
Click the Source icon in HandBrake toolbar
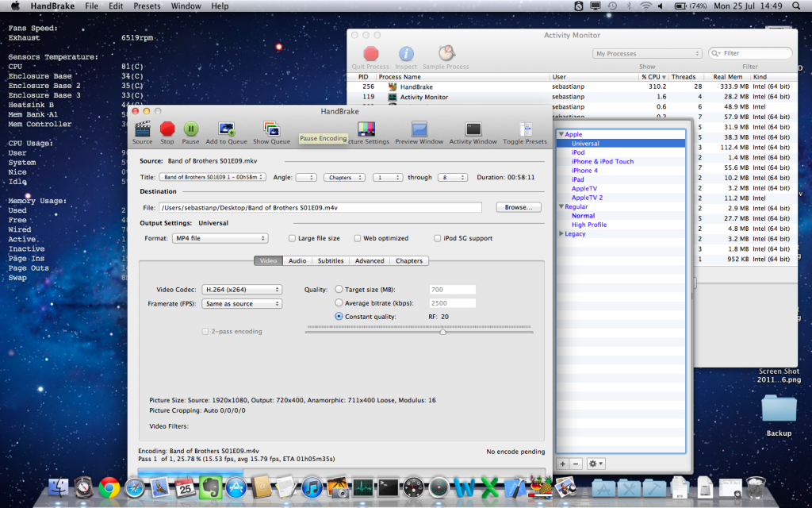[x=142, y=129]
